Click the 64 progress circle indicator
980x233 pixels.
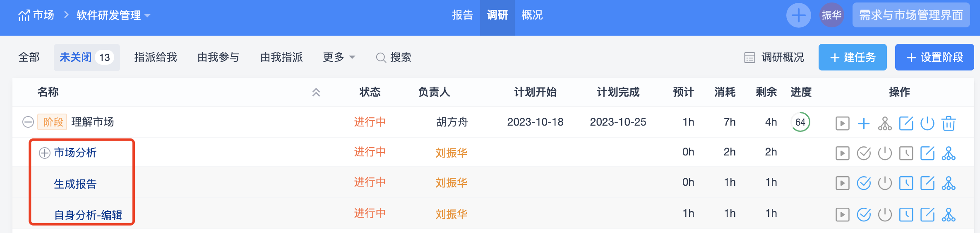[x=800, y=122]
